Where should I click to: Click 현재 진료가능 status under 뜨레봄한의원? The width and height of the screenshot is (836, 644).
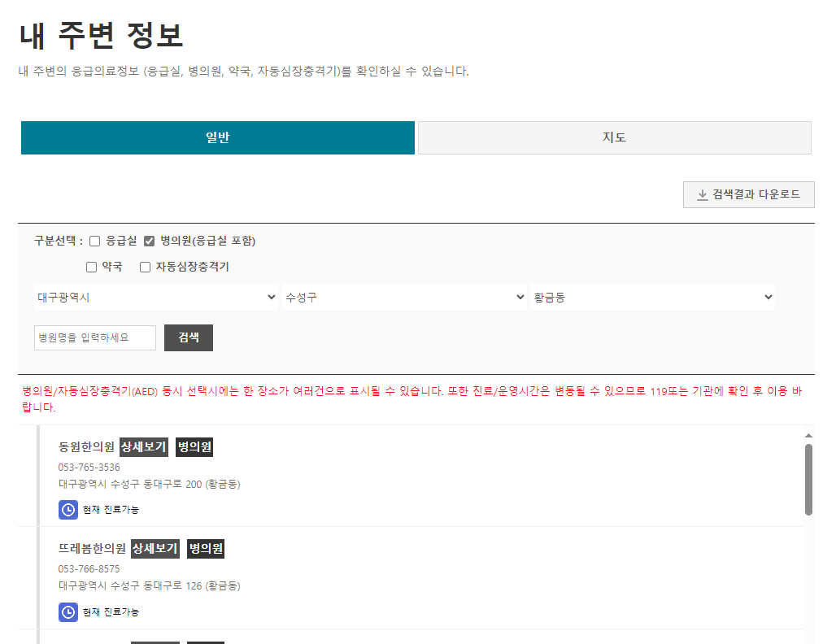pyautogui.click(x=111, y=612)
